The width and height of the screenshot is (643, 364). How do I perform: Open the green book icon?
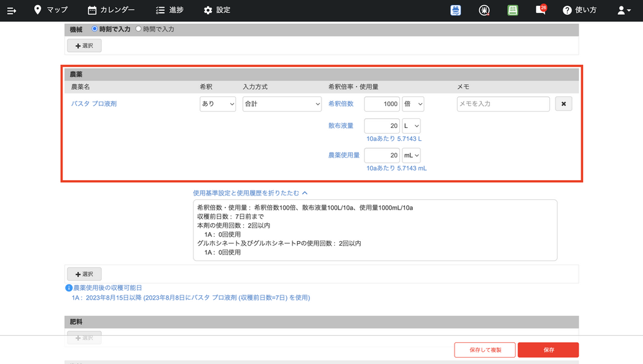[x=512, y=10]
